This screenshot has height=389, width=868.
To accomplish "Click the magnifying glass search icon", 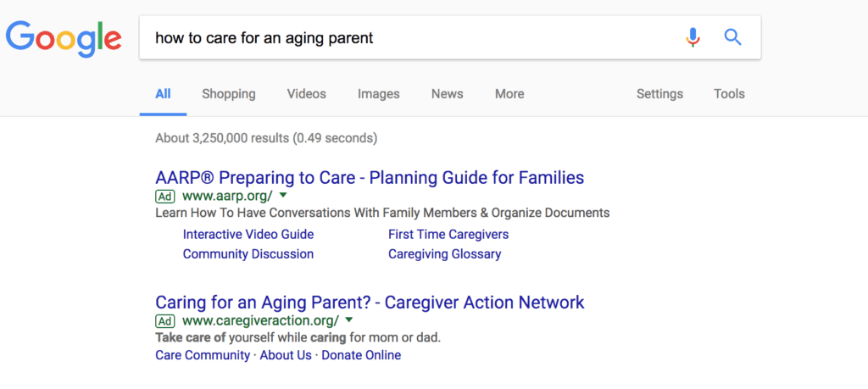I will tap(733, 37).
